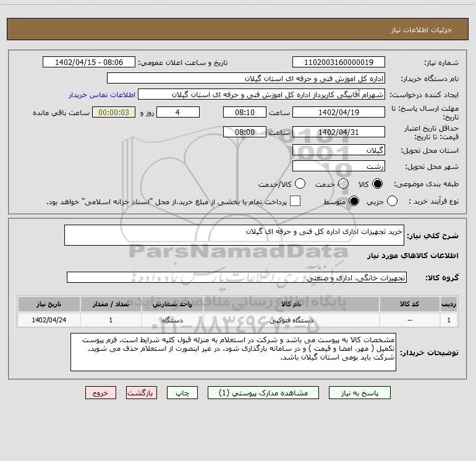Click the چاپ print button
Viewport: 476px width, 461px height.
[x=182, y=393]
